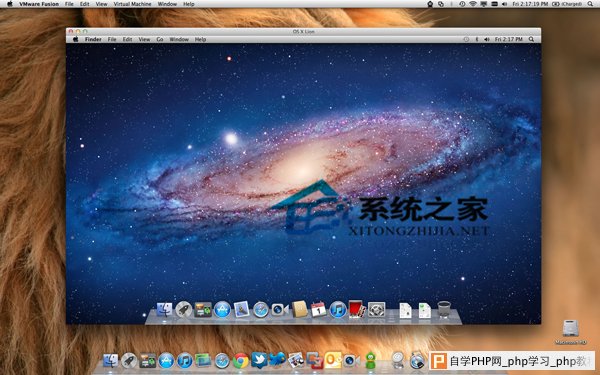Open the guest Time Machine status icon

click(466, 39)
